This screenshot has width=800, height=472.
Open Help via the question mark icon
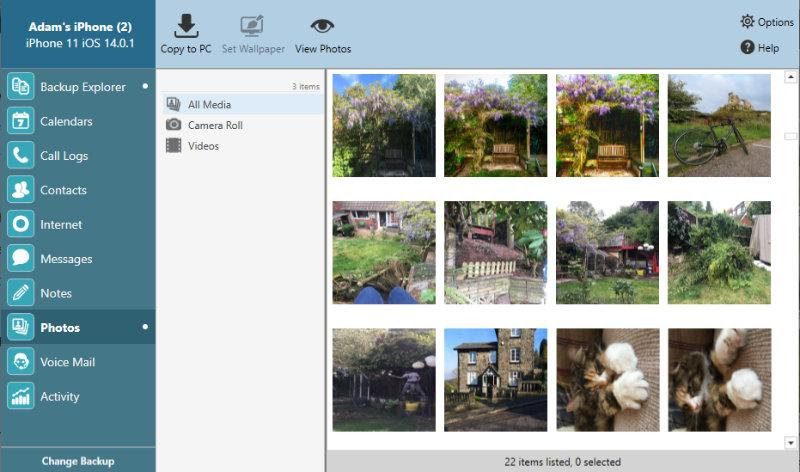coord(747,48)
